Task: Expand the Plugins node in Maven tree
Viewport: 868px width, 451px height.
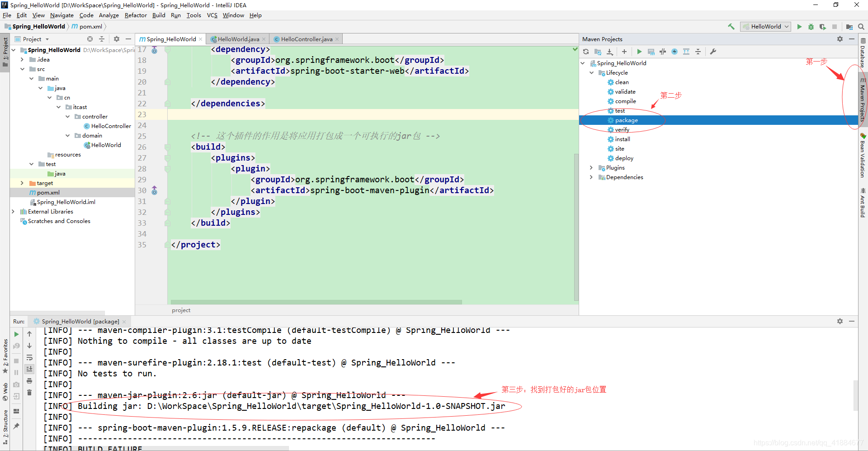Action: coord(591,168)
